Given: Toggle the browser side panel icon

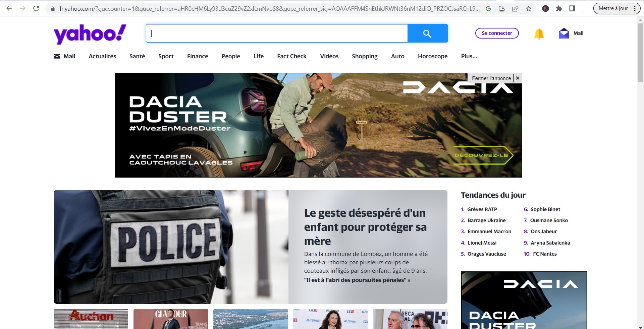Looking at the screenshot, I should pos(572,9).
